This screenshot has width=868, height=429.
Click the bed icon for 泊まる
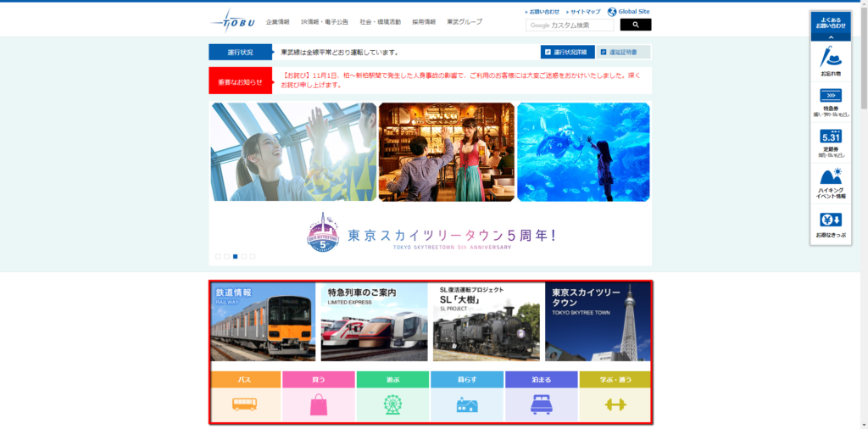pyautogui.click(x=541, y=404)
